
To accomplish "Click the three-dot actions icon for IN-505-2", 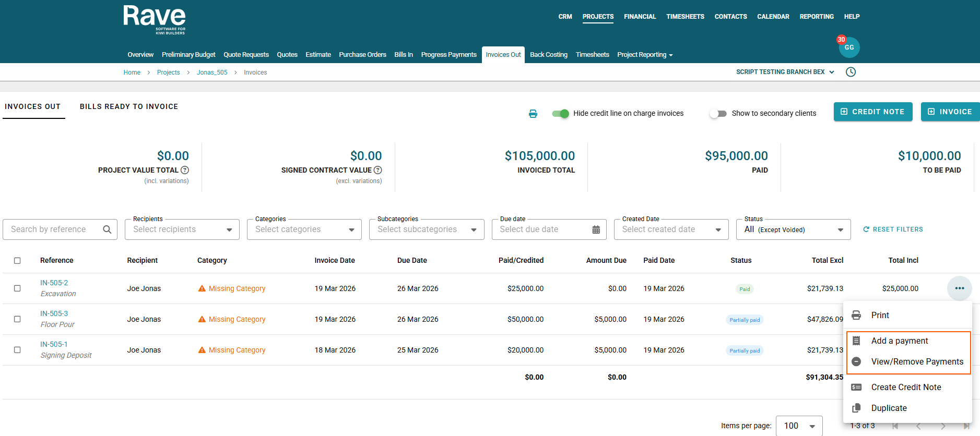I will point(959,288).
